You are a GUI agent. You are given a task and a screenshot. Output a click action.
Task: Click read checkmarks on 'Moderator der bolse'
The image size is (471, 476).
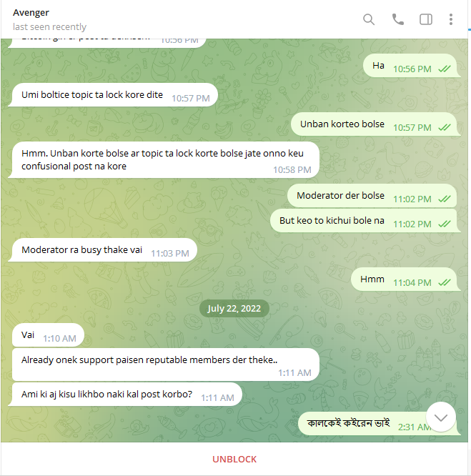pyautogui.click(x=445, y=199)
